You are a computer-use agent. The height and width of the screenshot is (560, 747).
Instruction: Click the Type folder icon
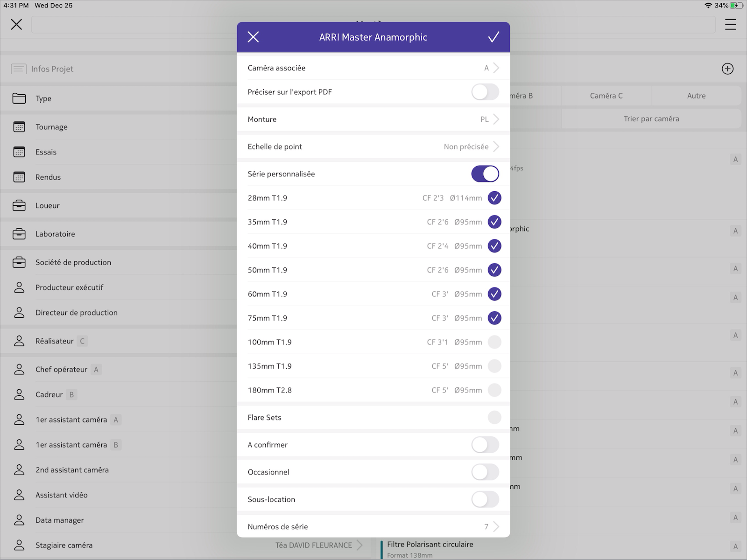click(19, 98)
